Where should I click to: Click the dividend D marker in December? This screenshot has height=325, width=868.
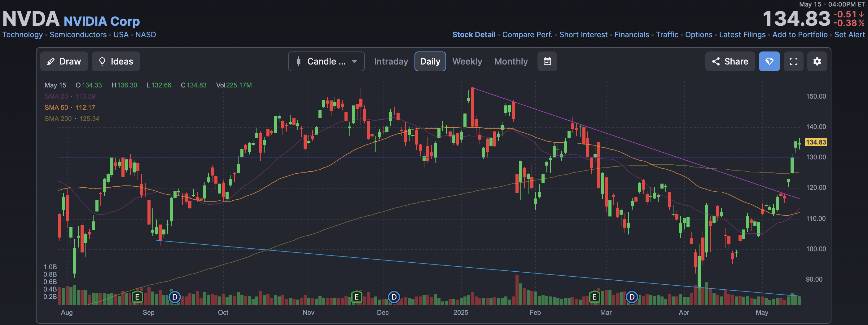tap(394, 297)
